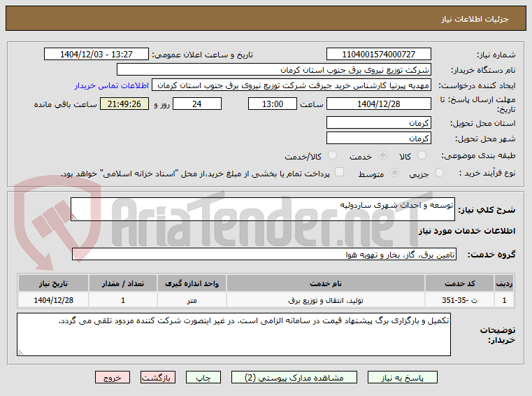Viewport: 532px width, 396px height.
Task: Click the deadline time field 13:00
Action: coord(273,104)
